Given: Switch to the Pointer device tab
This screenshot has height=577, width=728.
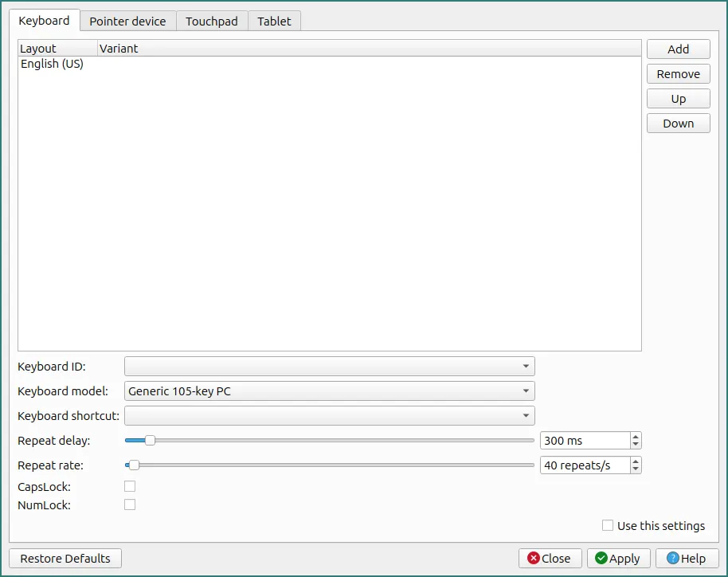Looking at the screenshot, I should [x=127, y=22].
